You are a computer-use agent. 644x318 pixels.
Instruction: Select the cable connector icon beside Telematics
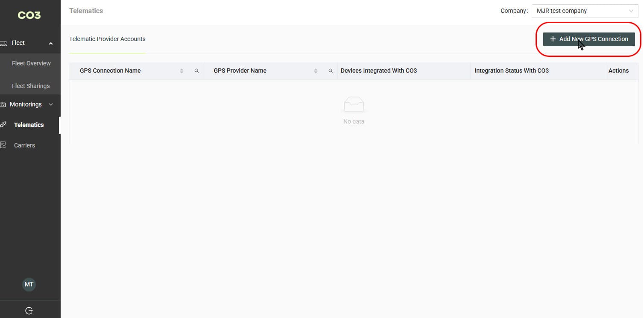pos(3,124)
